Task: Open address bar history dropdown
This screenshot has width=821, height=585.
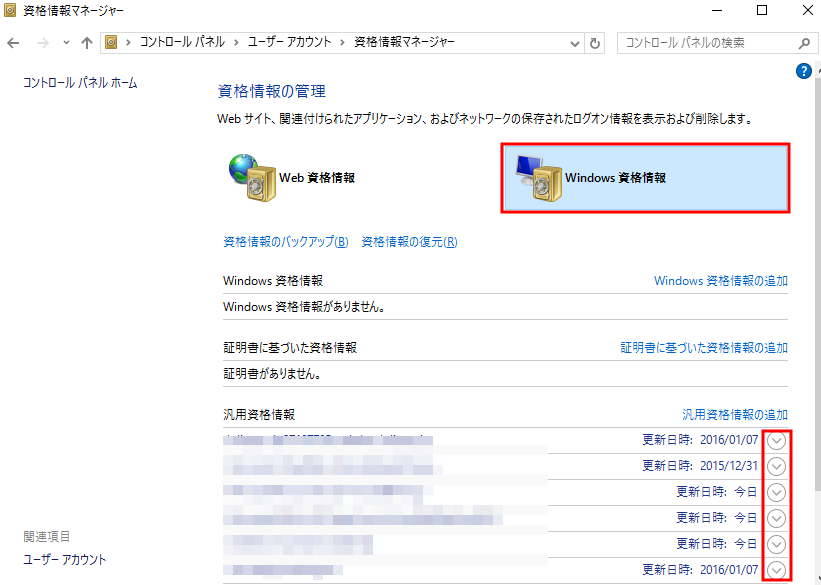Action: pyautogui.click(x=574, y=43)
